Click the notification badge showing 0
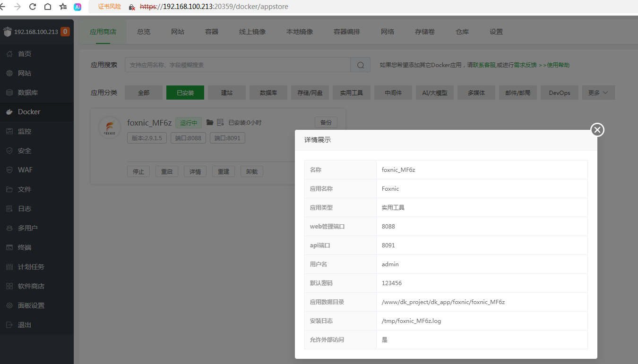The width and height of the screenshot is (638, 364). (x=65, y=32)
